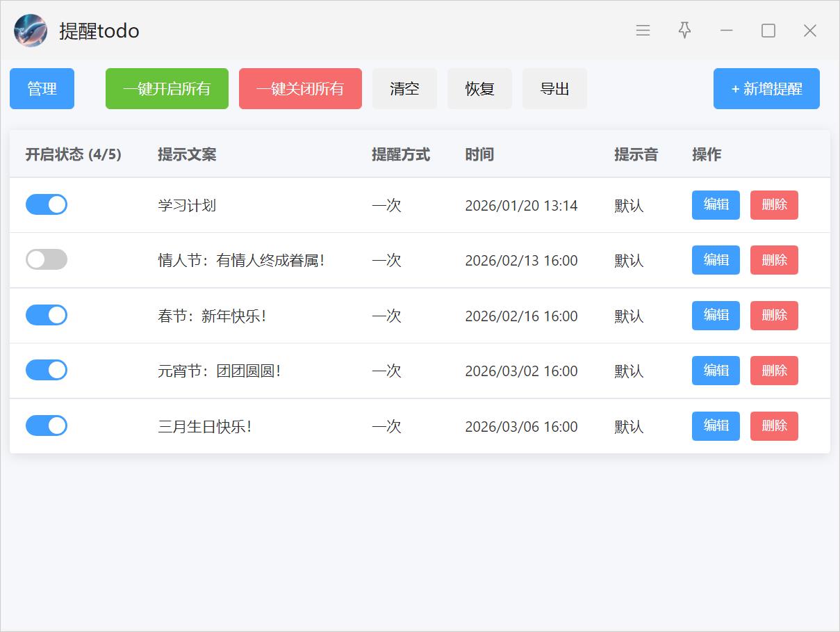This screenshot has width=840, height=632.
Task: Add a reminder via 新增提醒
Action: [x=766, y=89]
